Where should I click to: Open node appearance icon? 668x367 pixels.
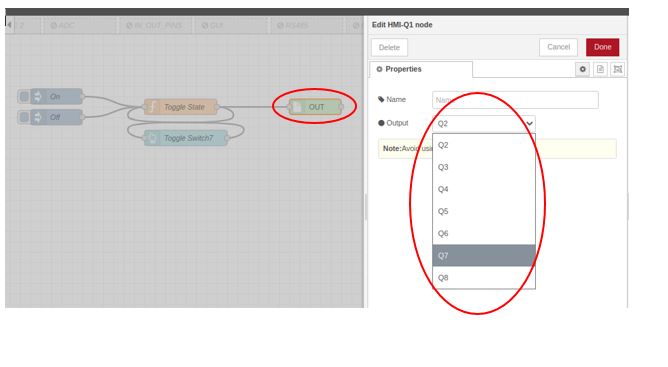point(618,69)
